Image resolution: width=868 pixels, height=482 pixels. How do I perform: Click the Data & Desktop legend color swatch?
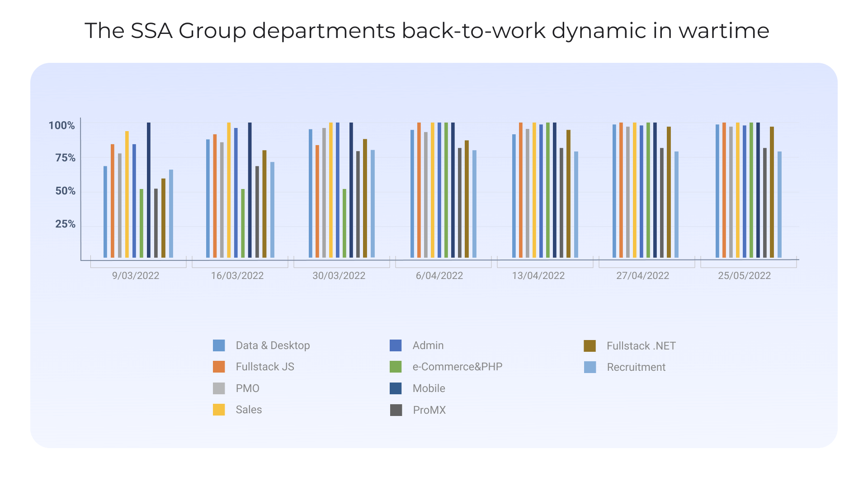[x=219, y=345]
